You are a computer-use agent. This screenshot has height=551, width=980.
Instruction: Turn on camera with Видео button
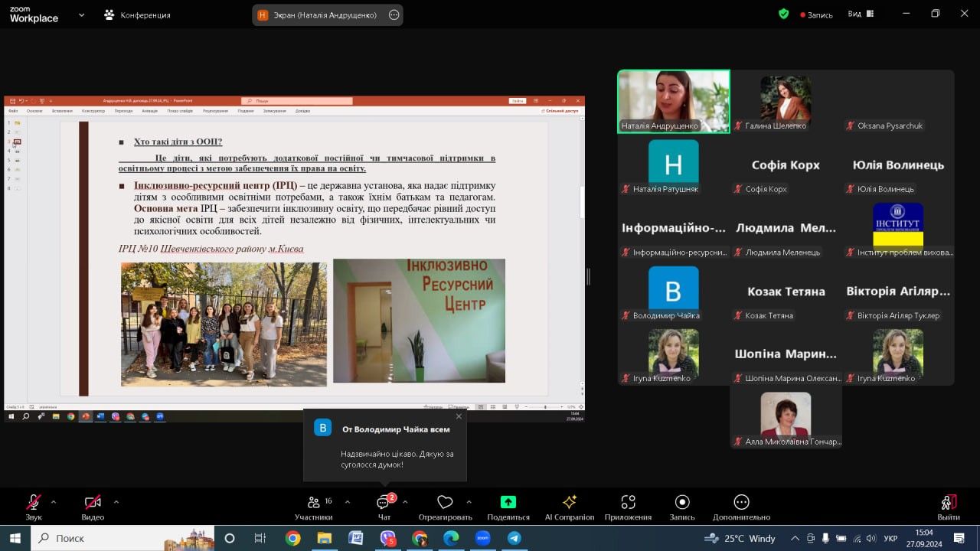pos(93,507)
